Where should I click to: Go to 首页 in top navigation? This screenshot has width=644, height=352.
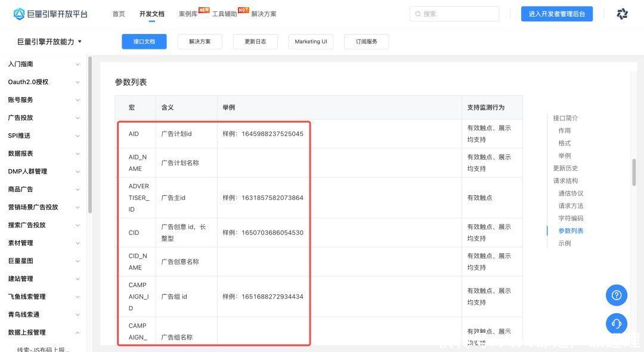(119, 14)
